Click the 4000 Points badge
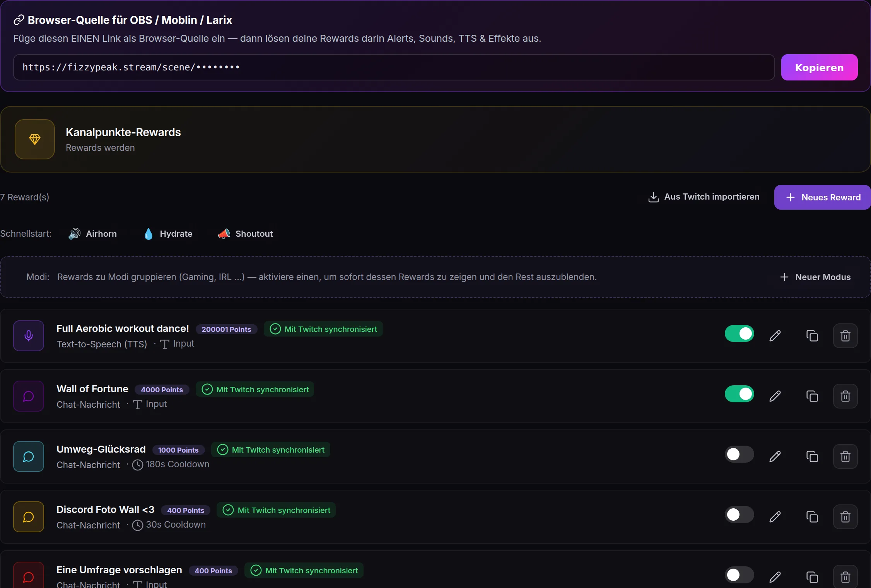Viewport: 871px width, 588px height. 162,390
